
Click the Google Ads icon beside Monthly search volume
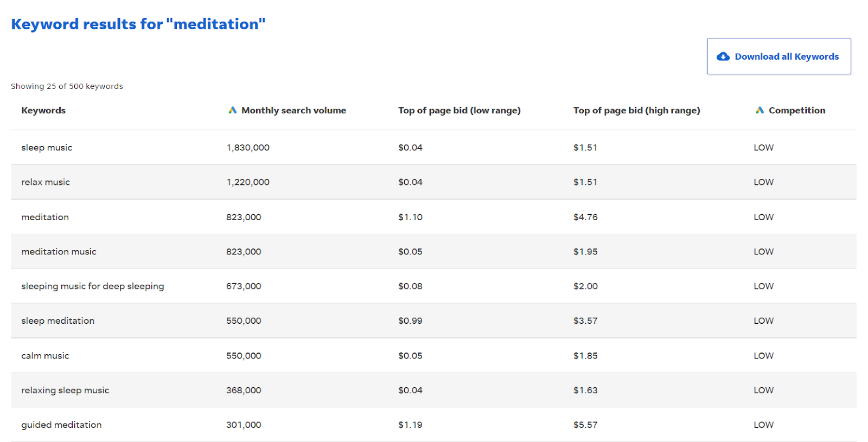coord(232,110)
